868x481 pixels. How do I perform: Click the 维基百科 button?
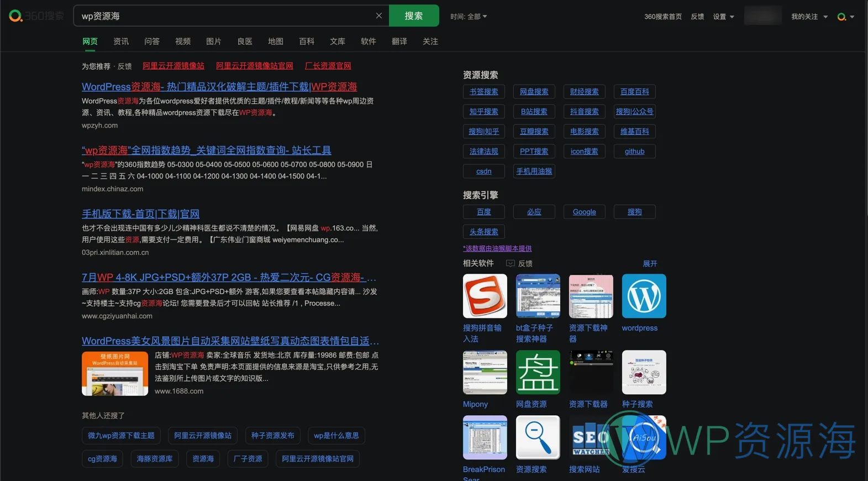(x=635, y=132)
